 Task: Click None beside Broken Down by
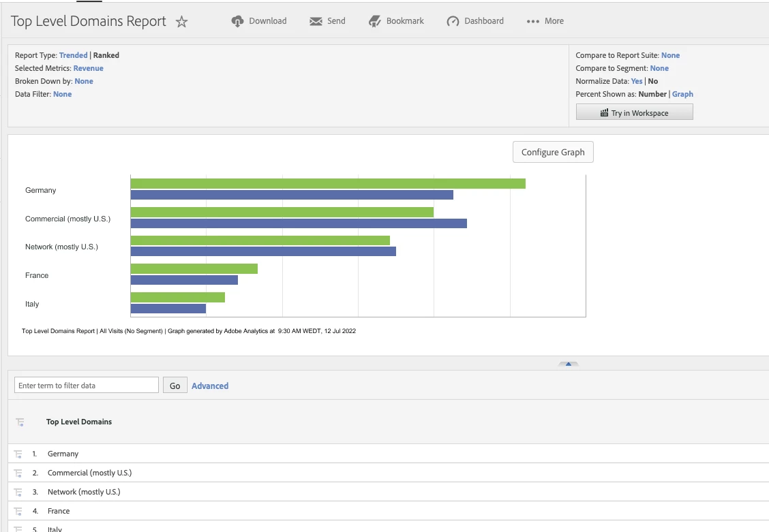click(84, 81)
